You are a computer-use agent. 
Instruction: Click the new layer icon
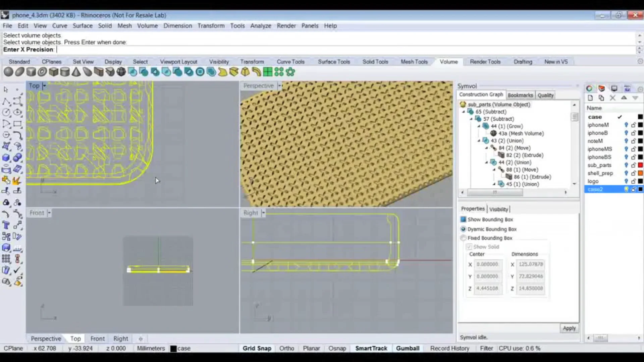(590, 98)
